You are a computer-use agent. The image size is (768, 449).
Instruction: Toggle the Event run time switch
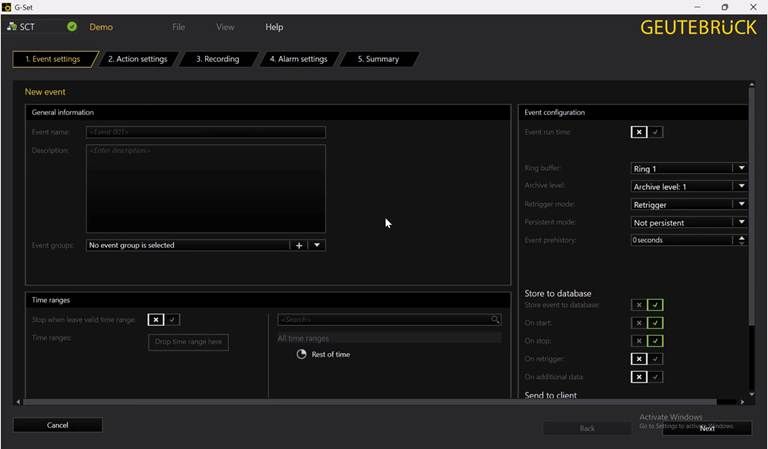click(x=647, y=132)
